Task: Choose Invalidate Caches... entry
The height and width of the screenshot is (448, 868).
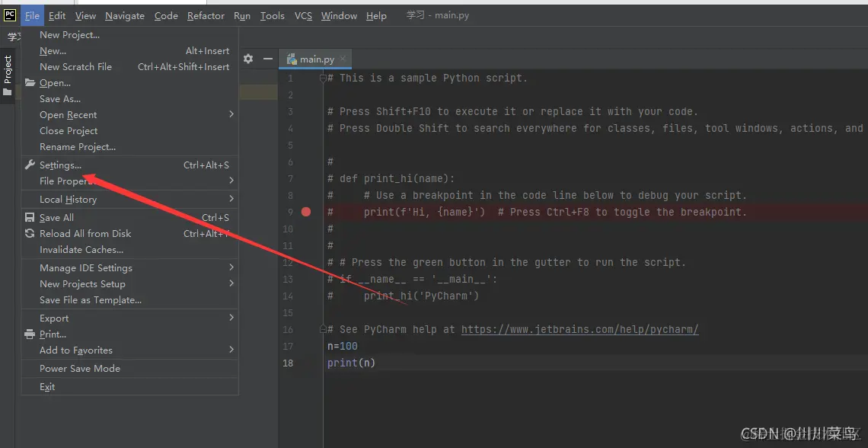Action: pos(129,250)
